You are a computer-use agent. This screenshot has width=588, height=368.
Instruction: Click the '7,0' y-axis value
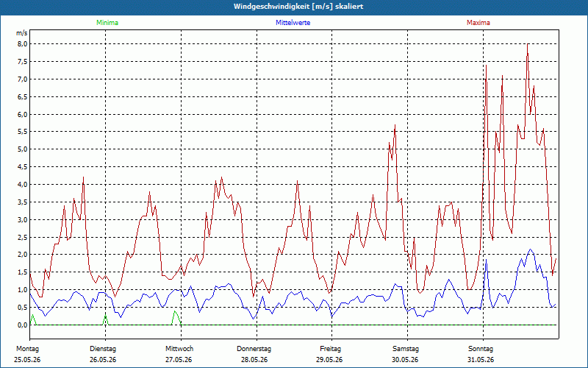click(x=23, y=79)
